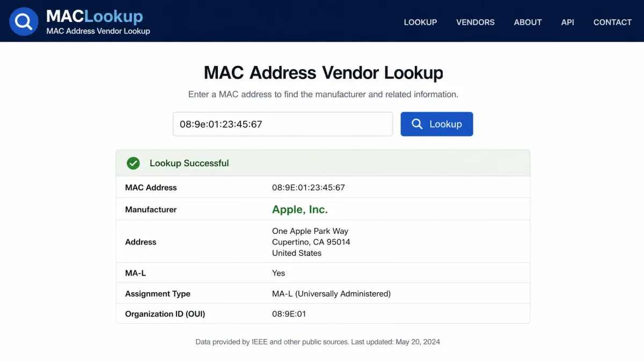644x362 pixels.
Task: Click the MA-L value 'Yes'
Action: pyautogui.click(x=279, y=273)
